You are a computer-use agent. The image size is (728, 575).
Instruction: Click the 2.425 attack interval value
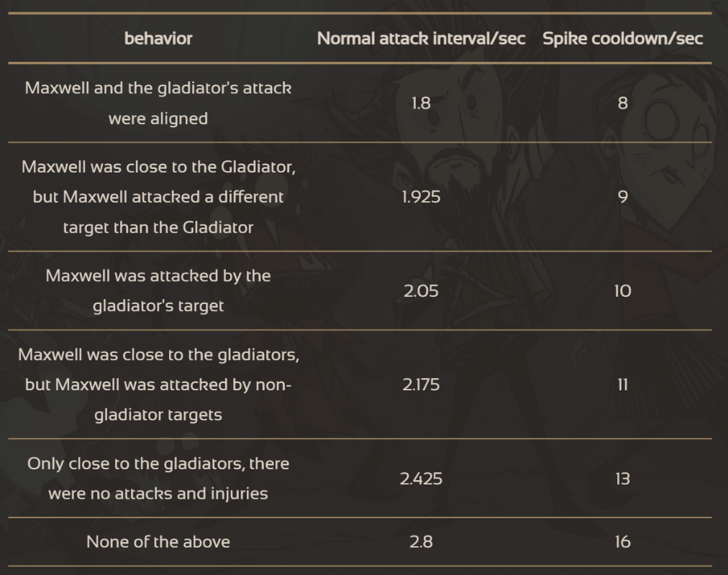(421, 479)
